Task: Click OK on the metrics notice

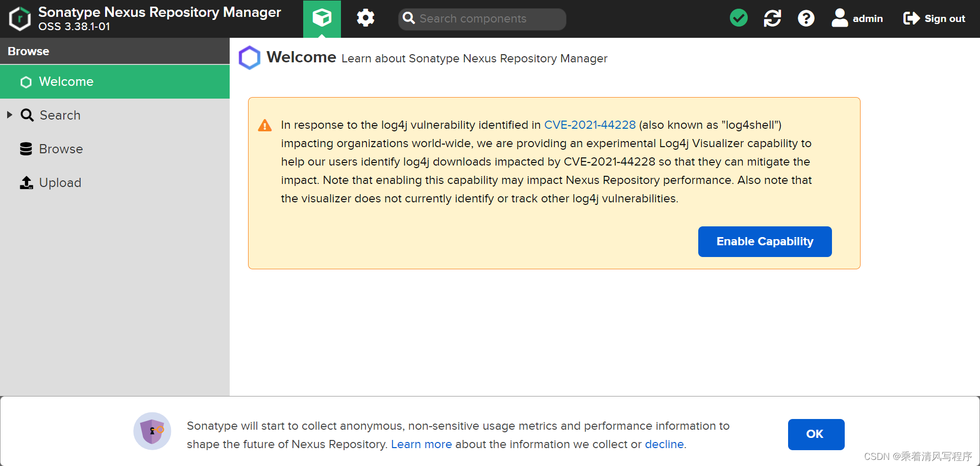Action: [x=816, y=434]
